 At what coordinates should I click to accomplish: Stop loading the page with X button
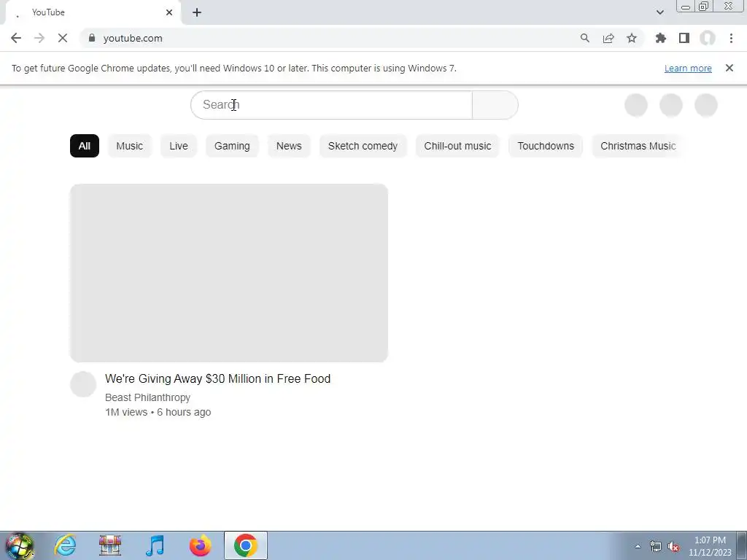(x=63, y=38)
